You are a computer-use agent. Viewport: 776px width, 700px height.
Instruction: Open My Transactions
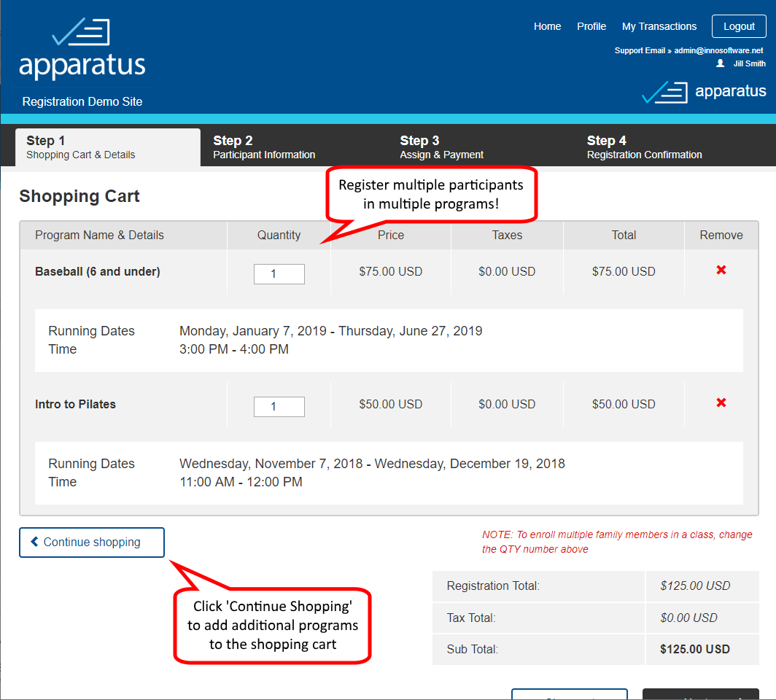pos(659,26)
